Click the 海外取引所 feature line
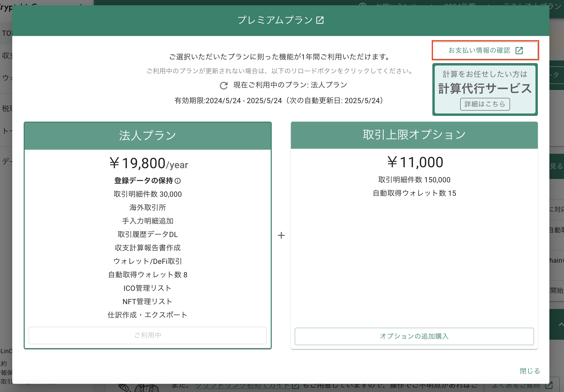Screen dimensions: 564x392 click(x=147, y=208)
